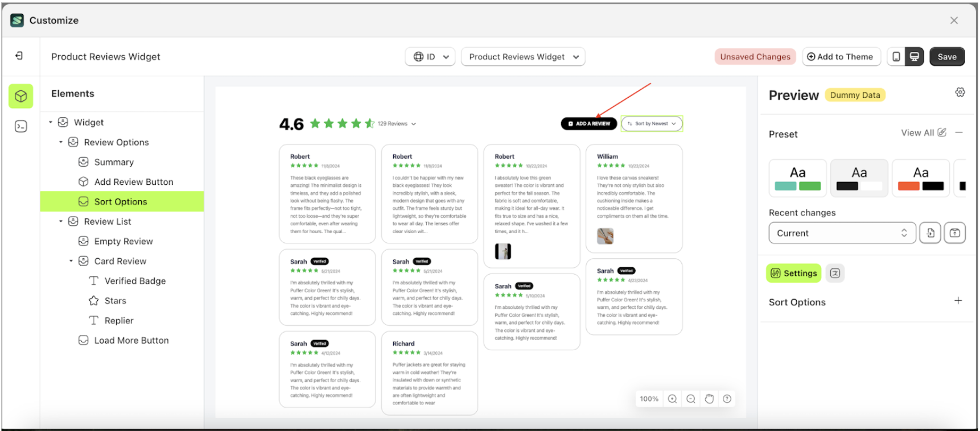Click the Widget icon in tree
Viewport: 980px width, 431px height.
pos(63,122)
